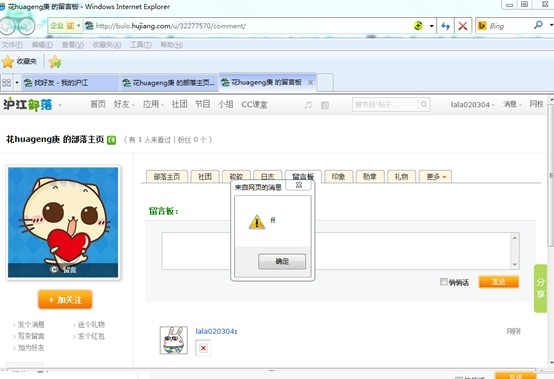The image size is (554, 379).
Task: Click the lala020304 commenter name link
Action: [215, 331]
